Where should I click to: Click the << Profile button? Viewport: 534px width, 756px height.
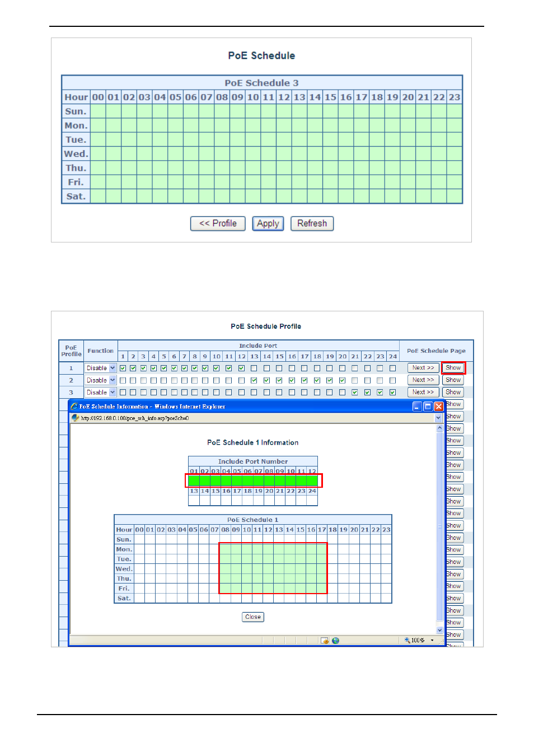pos(218,223)
